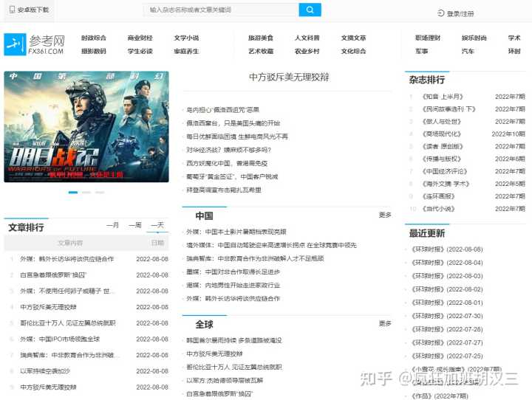This screenshot has height=400, width=532.
Task: Open the 学术 category
Action: pyautogui.click(x=514, y=38)
